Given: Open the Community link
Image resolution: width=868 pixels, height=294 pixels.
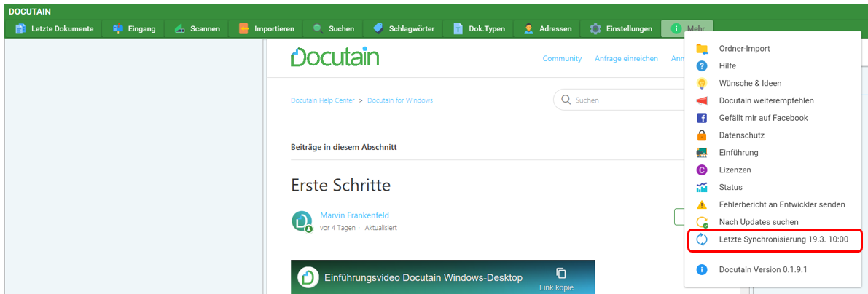Looking at the screenshot, I should coord(562,58).
